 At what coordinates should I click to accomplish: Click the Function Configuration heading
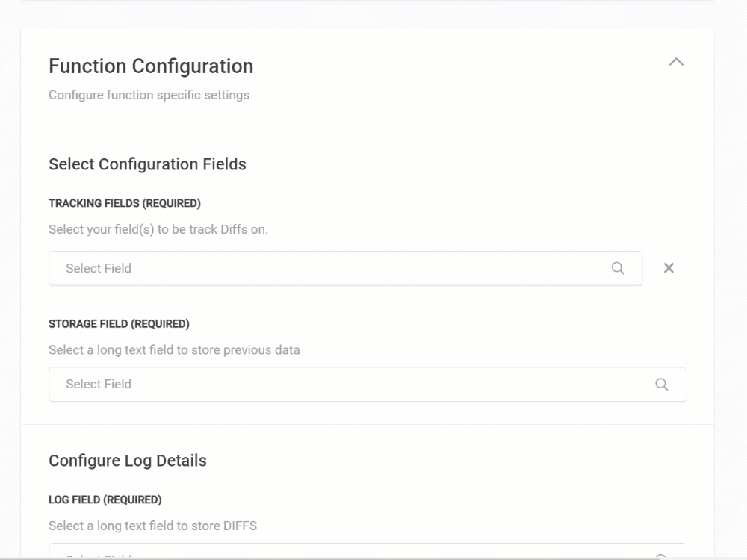click(x=151, y=66)
